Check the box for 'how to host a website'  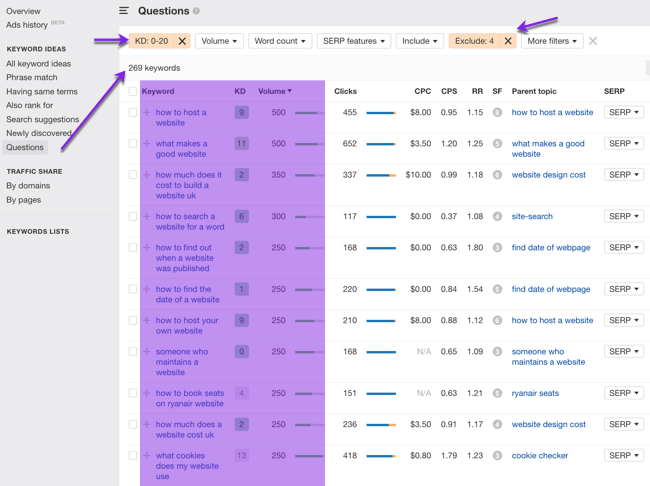133,113
